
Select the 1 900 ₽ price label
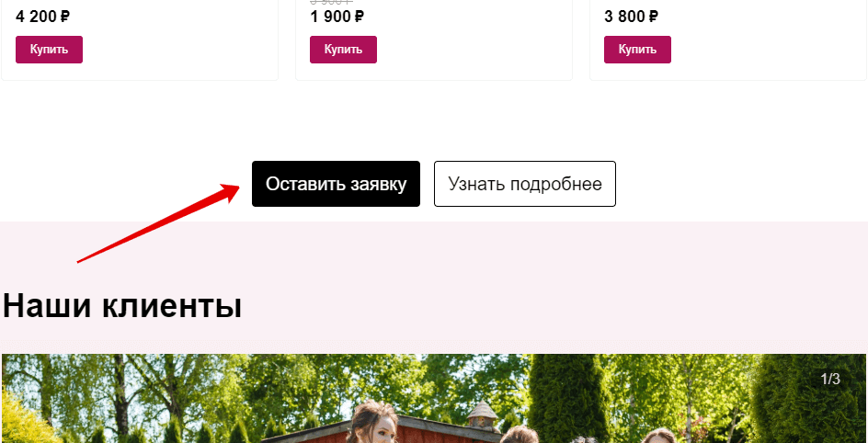coord(337,17)
